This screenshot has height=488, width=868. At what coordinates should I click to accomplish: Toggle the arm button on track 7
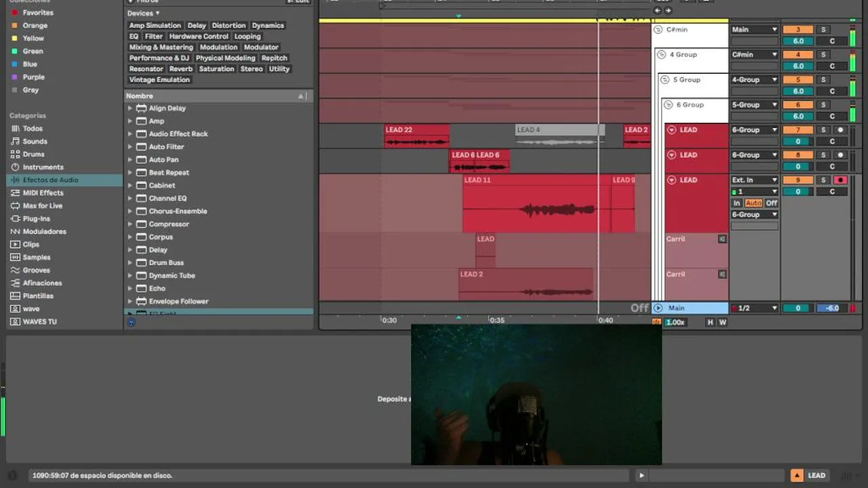pos(840,129)
